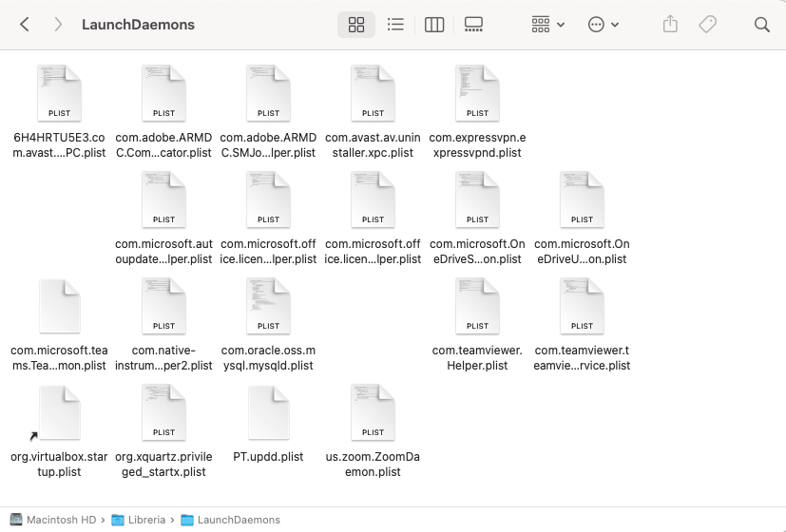Screen dimensions: 786x532
Task: Click the org.virtualbox.startup.plist name label
Action: tap(59, 465)
